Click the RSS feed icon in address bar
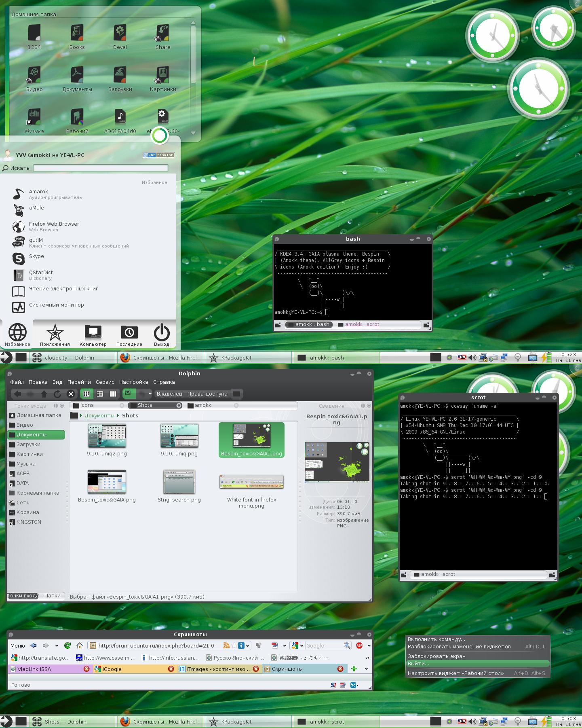The image size is (582, 728). tap(226, 645)
